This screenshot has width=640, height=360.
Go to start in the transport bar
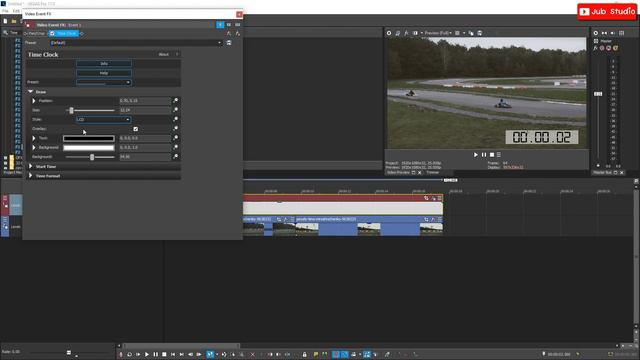[x=173, y=354]
